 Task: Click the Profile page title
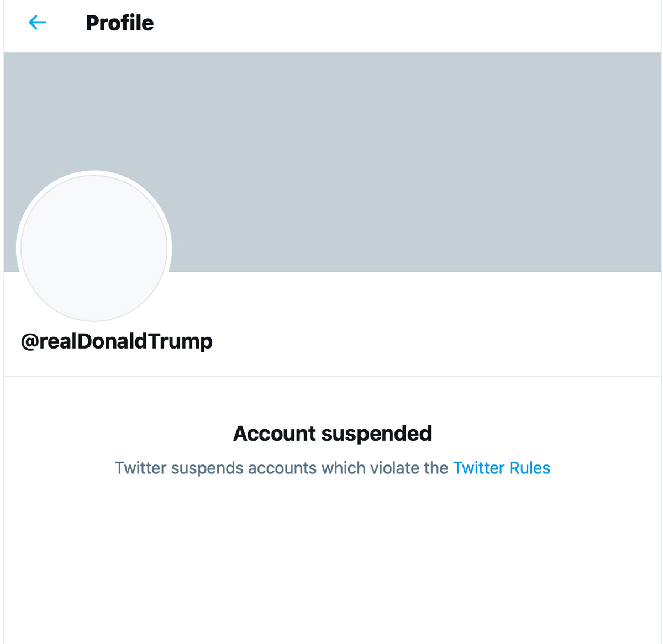(x=119, y=23)
